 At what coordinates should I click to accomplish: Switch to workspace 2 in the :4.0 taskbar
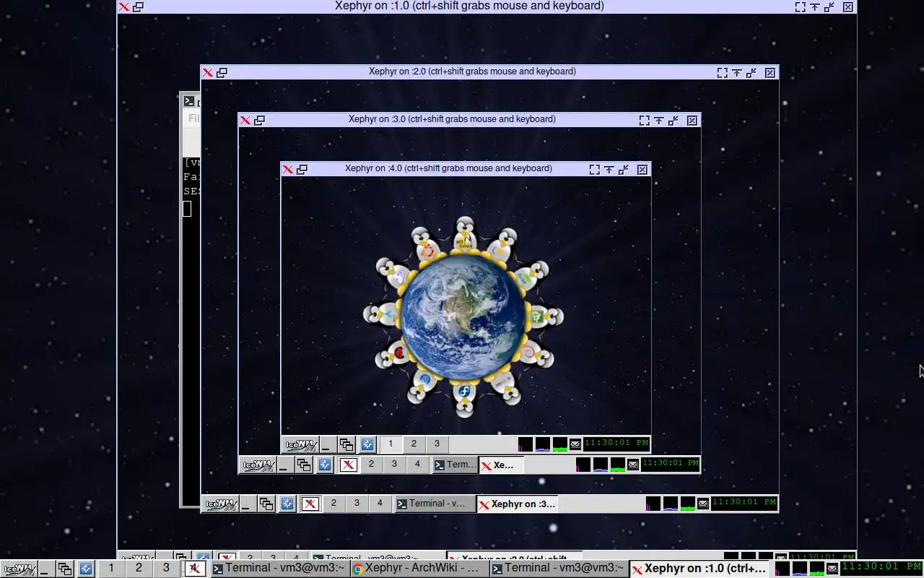(414, 444)
